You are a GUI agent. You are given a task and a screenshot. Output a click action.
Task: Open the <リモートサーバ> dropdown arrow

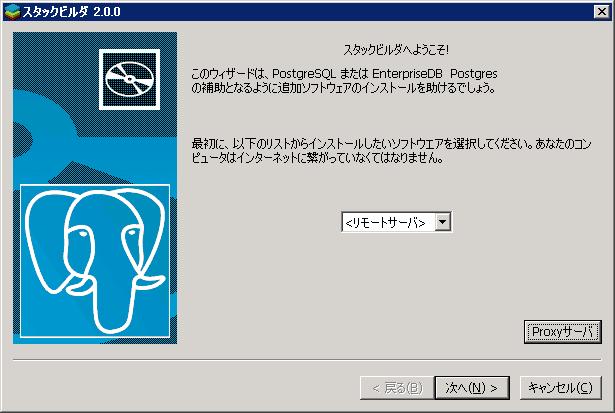(x=442, y=222)
